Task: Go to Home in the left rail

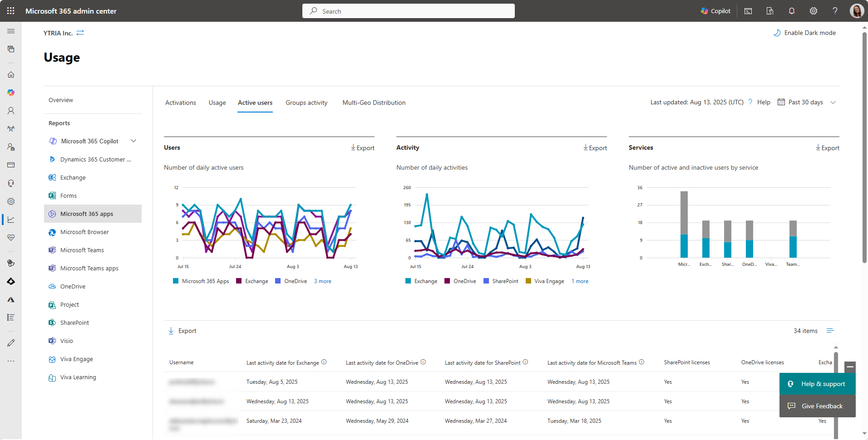Action: coord(11,74)
